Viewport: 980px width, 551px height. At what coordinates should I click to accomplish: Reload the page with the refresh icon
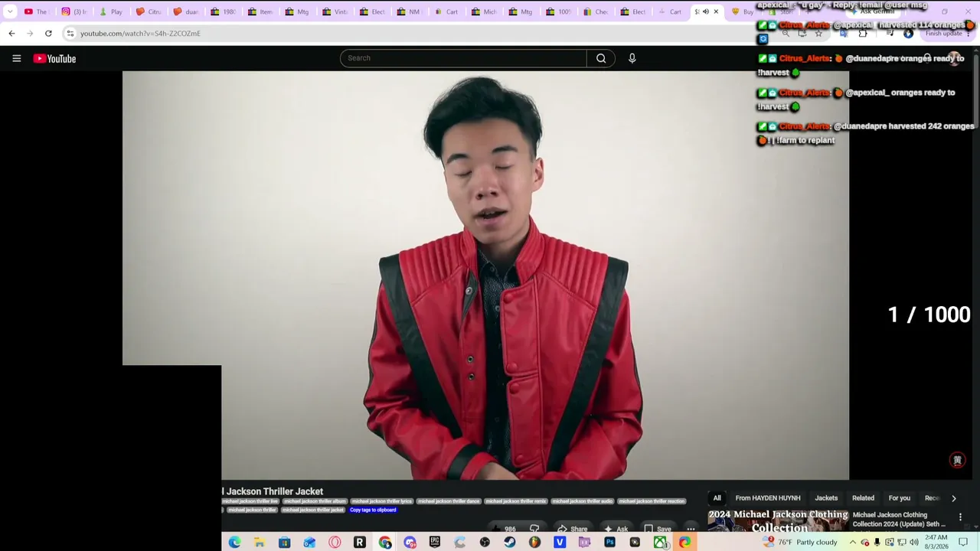[48, 34]
